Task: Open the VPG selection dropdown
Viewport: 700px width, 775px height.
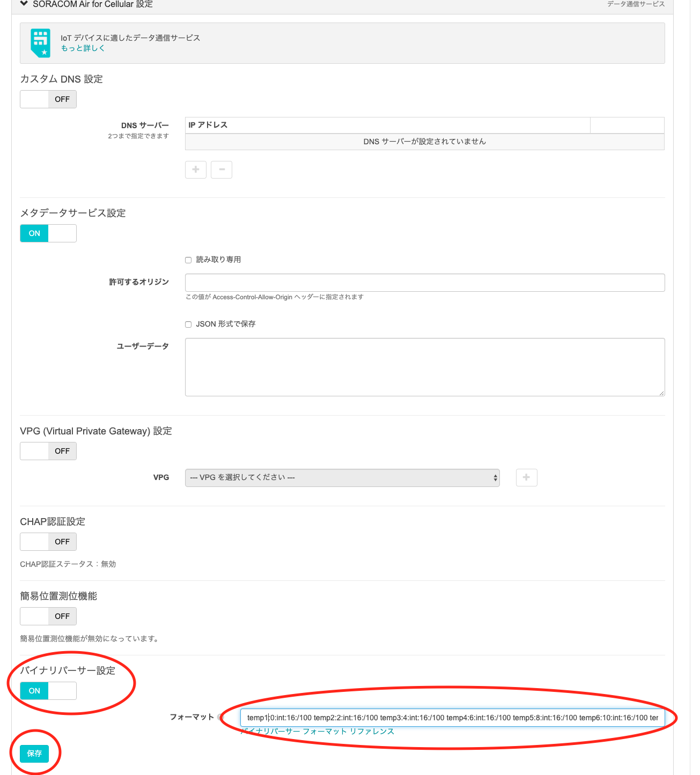Action: point(342,477)
